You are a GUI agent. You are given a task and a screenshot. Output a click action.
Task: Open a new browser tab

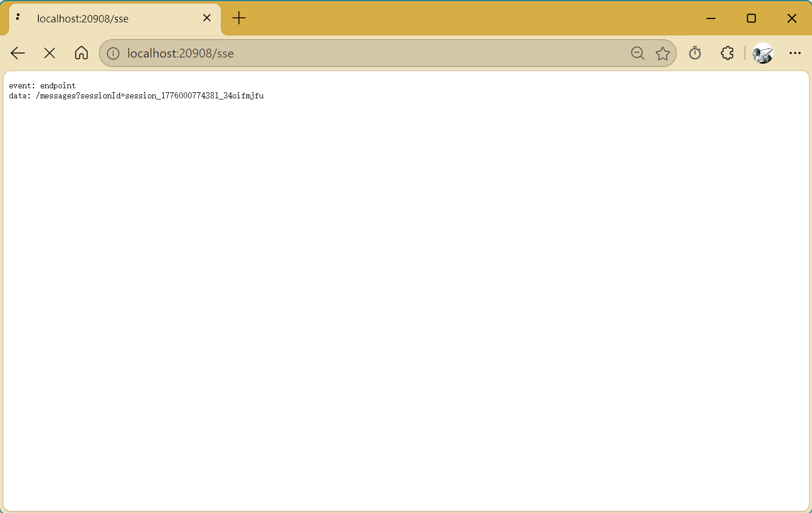239,18
